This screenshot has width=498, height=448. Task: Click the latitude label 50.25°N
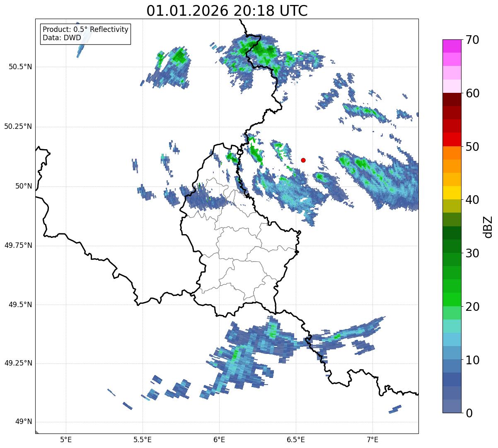[18, 126]
